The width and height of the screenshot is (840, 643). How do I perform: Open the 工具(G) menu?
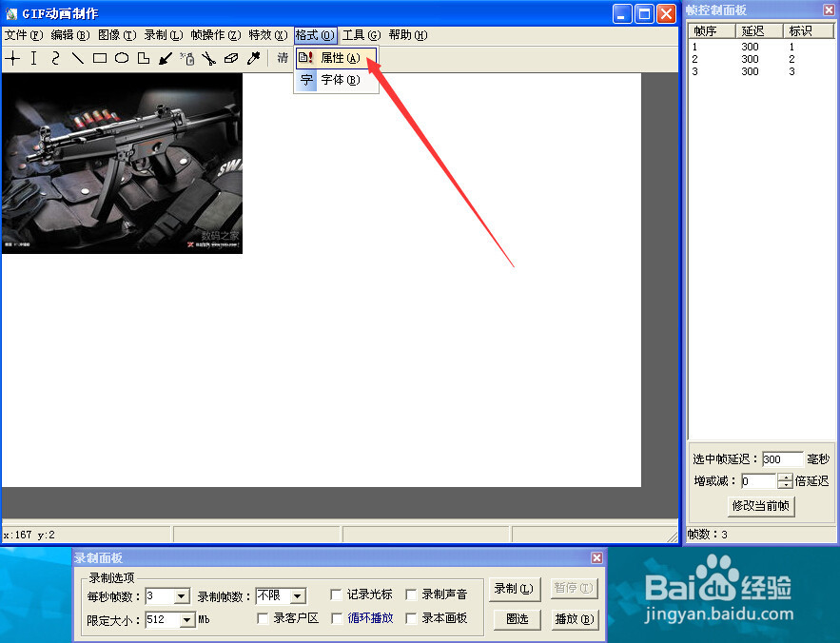tap(361, 35)
